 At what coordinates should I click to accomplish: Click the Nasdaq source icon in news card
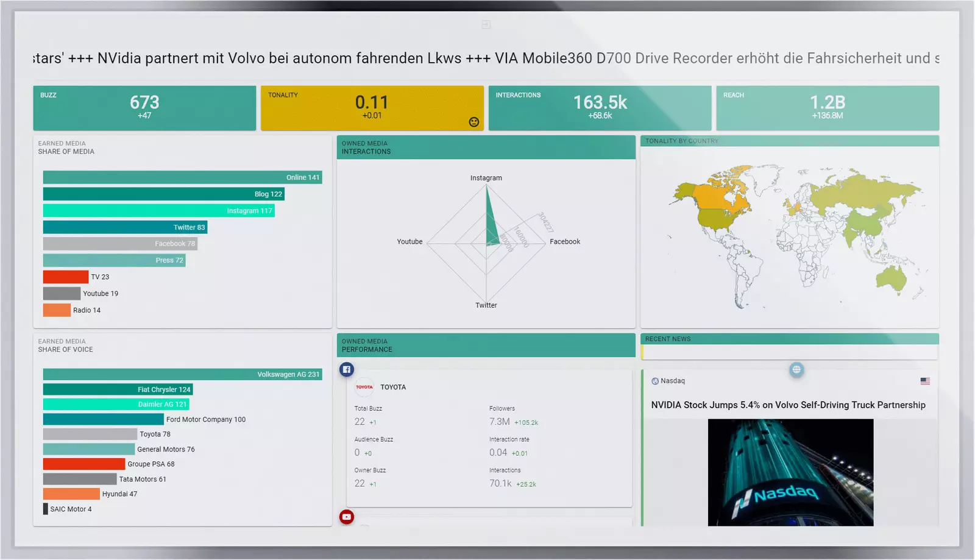(655, 381)
